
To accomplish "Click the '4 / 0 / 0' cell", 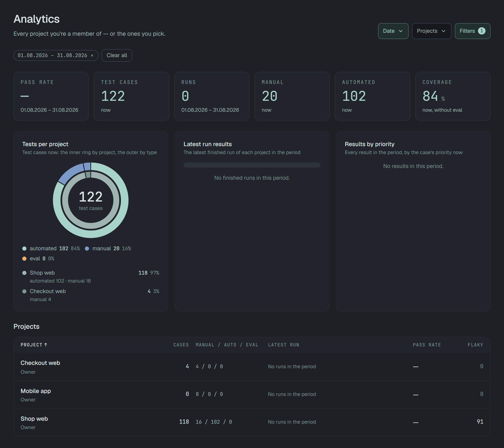I will coord(209,367).
